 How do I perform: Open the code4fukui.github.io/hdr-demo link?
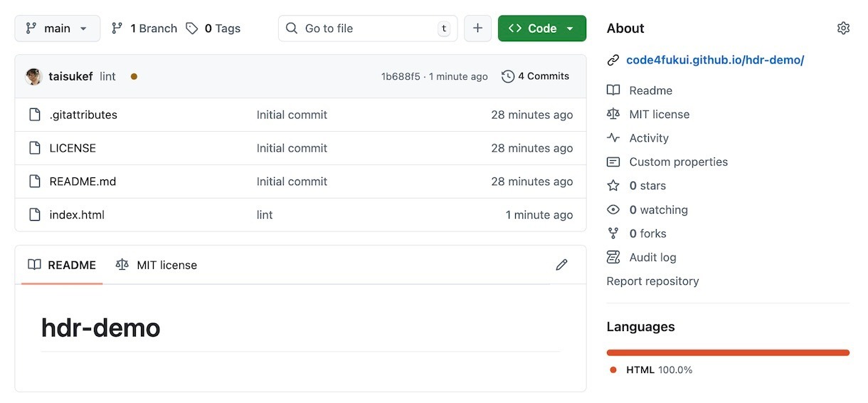[x=714, y=60]
